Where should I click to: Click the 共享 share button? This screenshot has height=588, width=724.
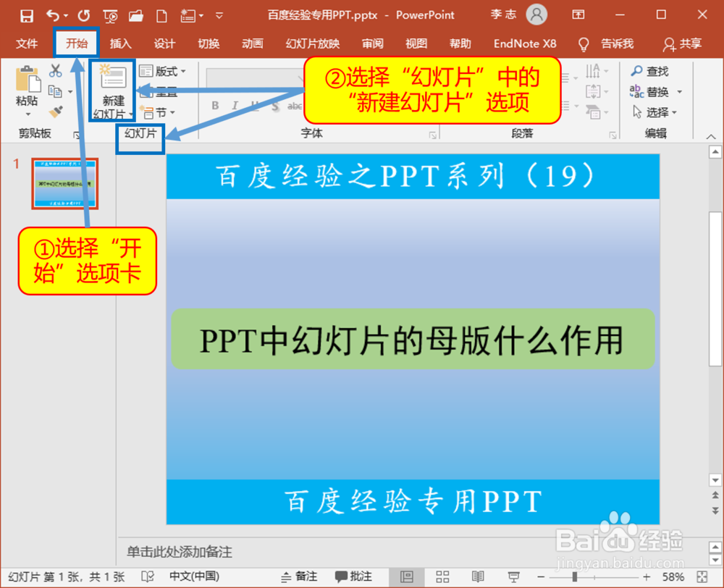click(682, 44)
